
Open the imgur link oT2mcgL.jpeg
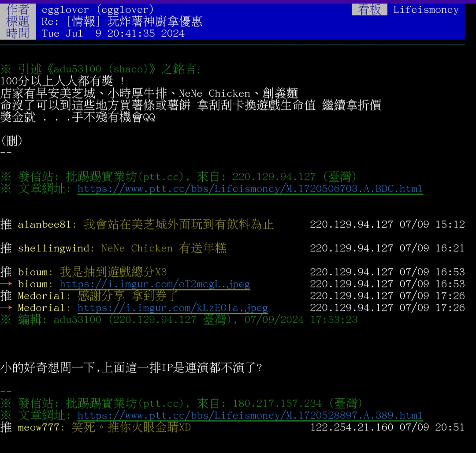(155, 284)
